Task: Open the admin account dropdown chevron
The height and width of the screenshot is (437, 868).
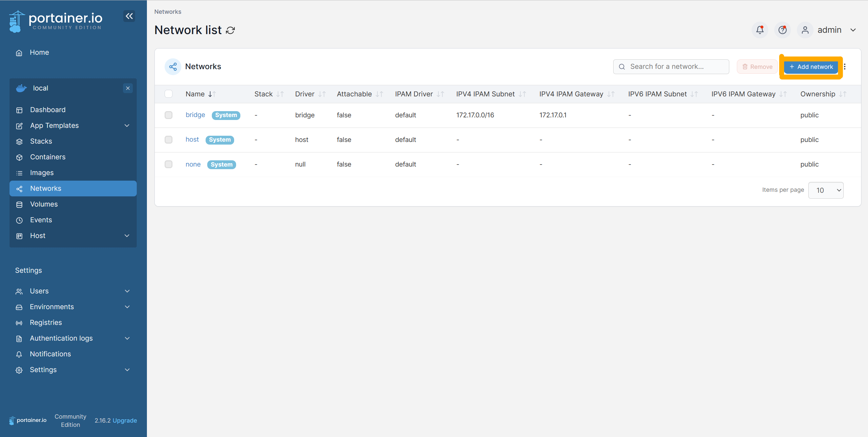Action: (853, 30)
